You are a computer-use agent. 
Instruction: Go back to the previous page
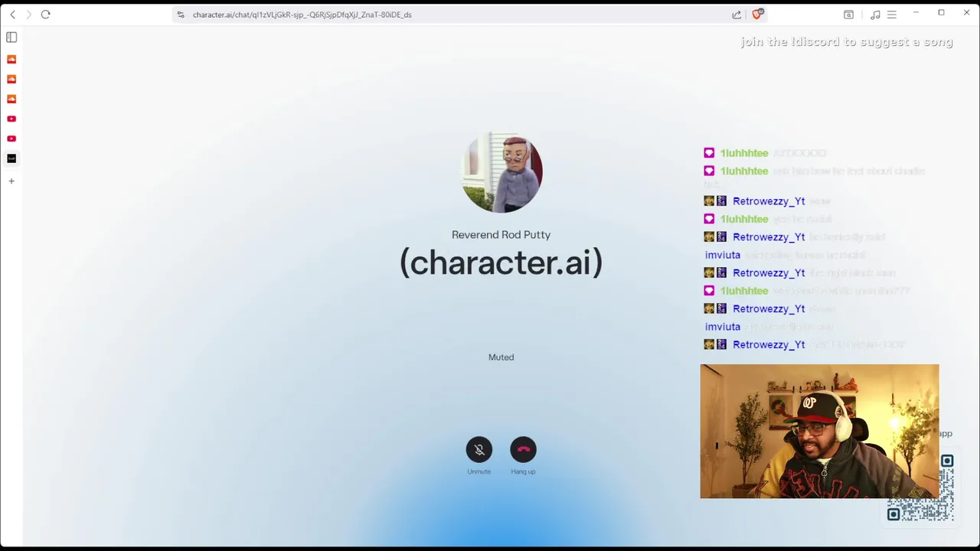[x=12, y=15]
